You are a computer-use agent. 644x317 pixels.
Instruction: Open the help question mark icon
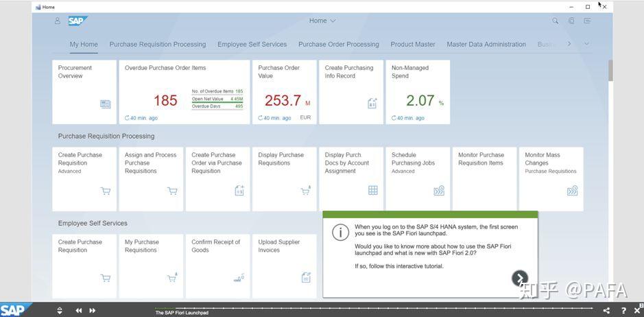624,310
